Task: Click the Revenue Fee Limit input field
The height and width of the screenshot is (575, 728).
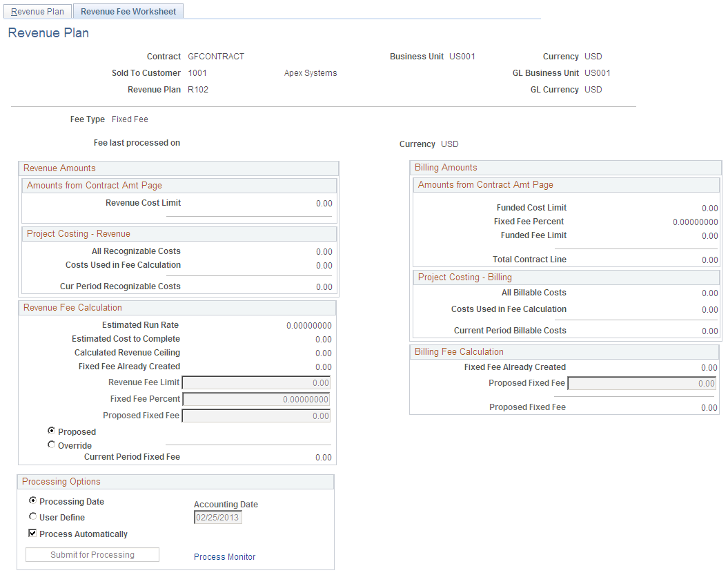Action: [256, 382]
